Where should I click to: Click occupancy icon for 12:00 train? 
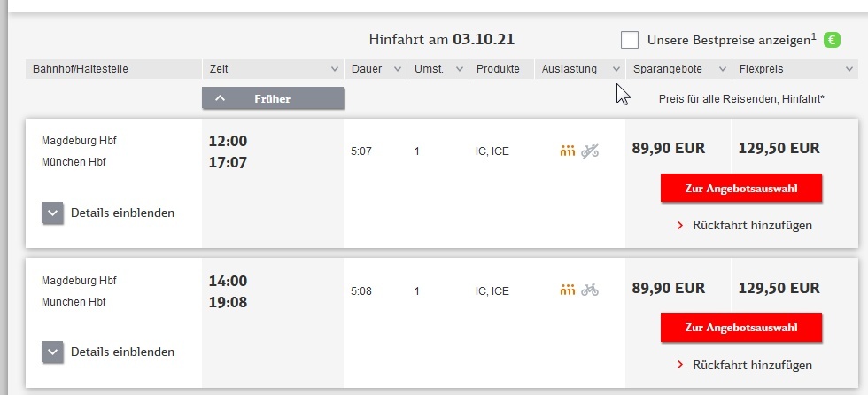pyautogui.click(x=568, y=151)
